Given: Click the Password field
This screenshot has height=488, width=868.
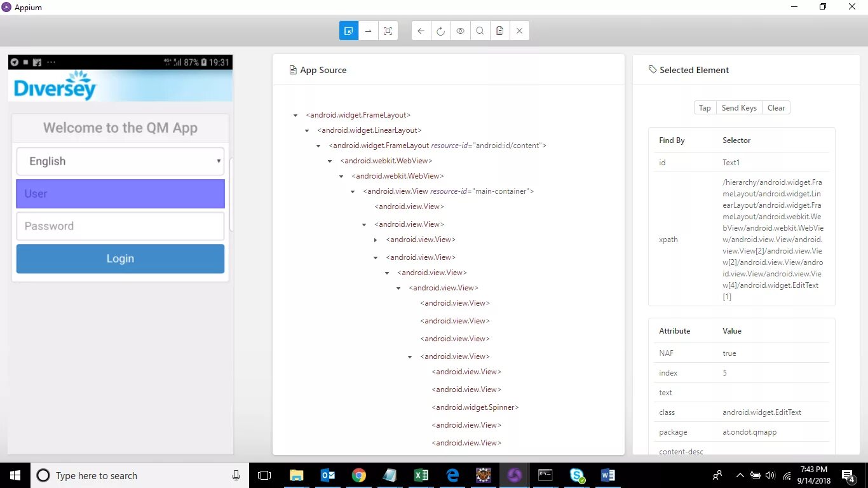Looking at the screenshot, I should point(120,226).
